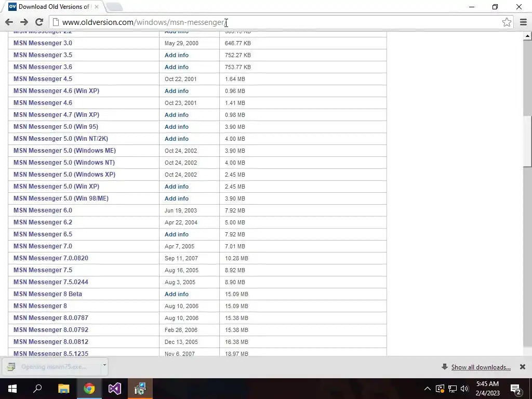This screenshot has width=532, height=399.
Task: Go back to the previous page
Action: click(9, 22)
